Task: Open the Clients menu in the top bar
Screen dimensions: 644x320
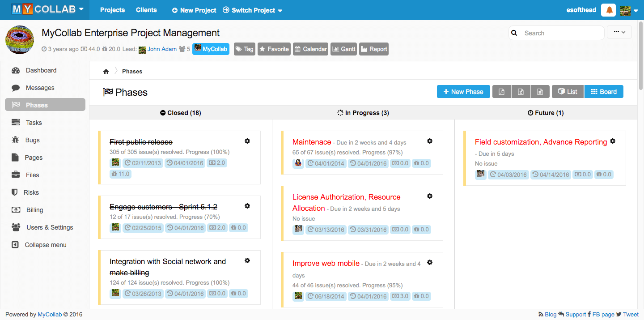Action: [146, 10]
